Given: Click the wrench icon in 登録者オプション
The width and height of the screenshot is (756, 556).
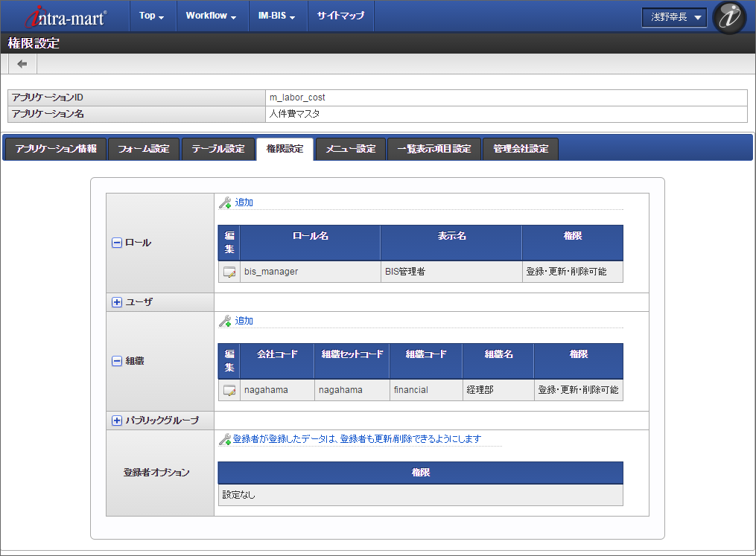Looking at the screenshot, I should point(225,439).
